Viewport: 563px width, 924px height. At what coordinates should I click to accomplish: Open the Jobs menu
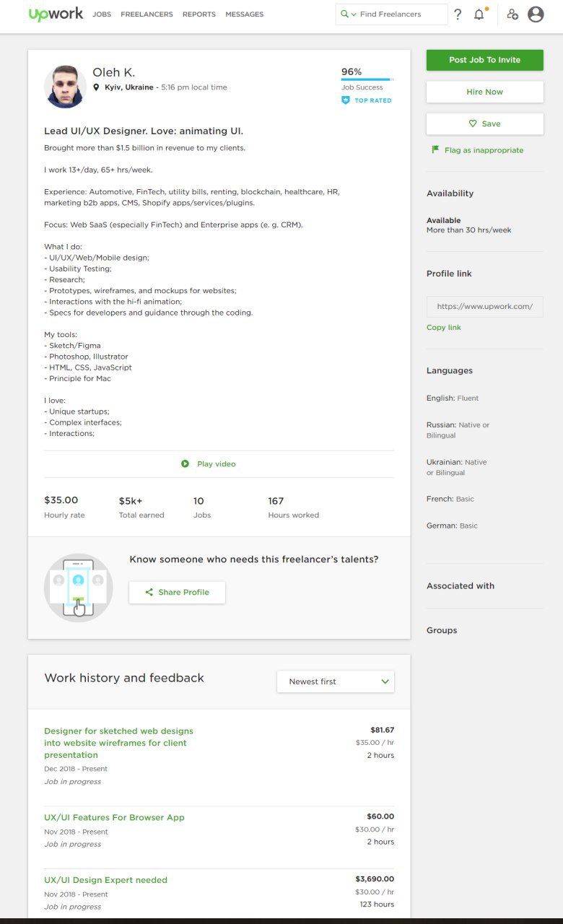102,14
